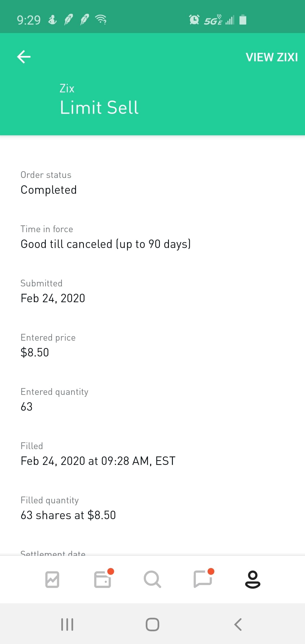Viewport: 305px width, 644px height.
Task: Tap the battery status icon
Action: click(243, 20)
